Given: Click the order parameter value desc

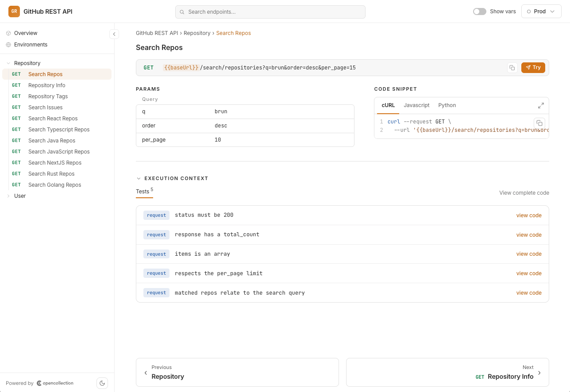Looking at the screenshot, I should point(221,126).
